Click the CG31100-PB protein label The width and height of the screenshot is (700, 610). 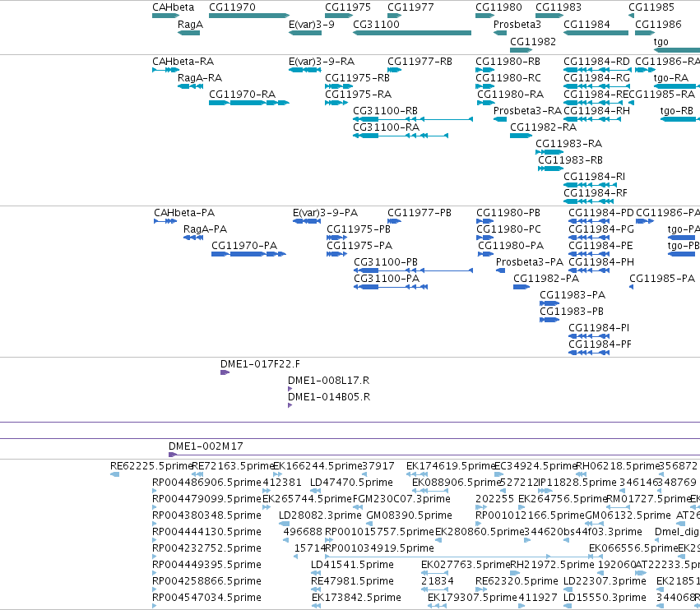[386, 262]
